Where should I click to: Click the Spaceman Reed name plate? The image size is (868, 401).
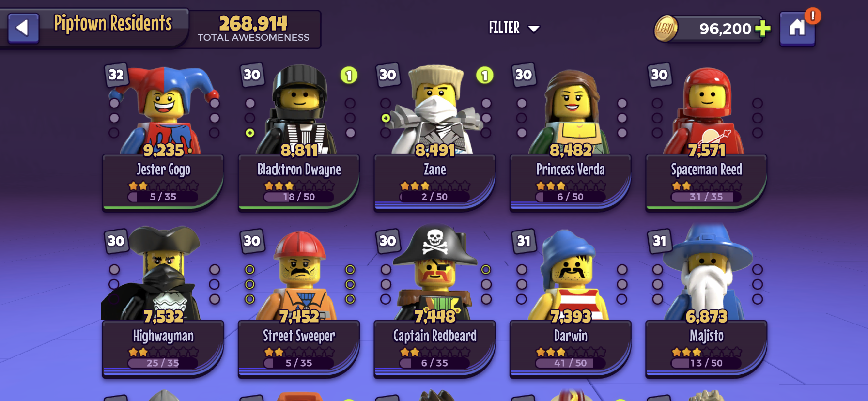[706, 182]
